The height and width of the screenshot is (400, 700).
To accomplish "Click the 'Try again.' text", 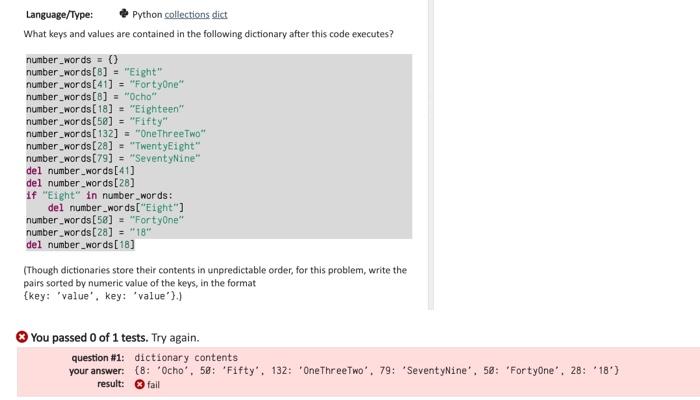I will (175, 338).
